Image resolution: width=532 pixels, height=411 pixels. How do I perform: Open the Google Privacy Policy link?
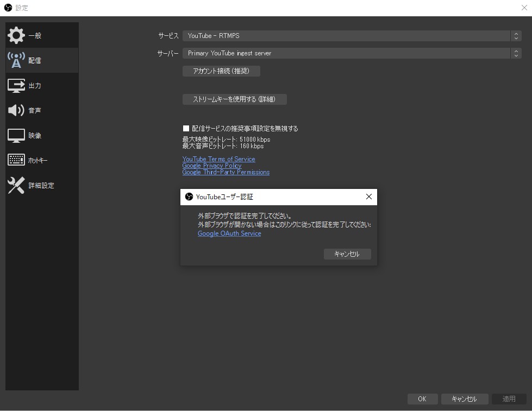point(212,165)
